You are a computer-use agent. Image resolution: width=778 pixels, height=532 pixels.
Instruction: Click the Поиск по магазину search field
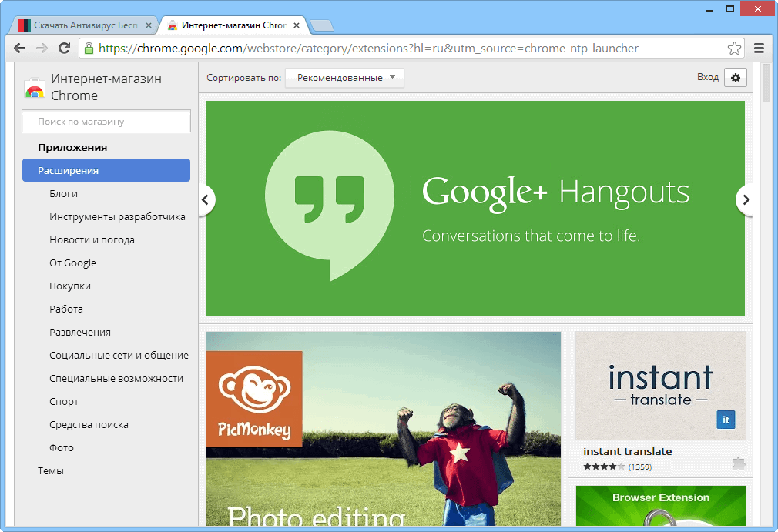pos(106,121)
